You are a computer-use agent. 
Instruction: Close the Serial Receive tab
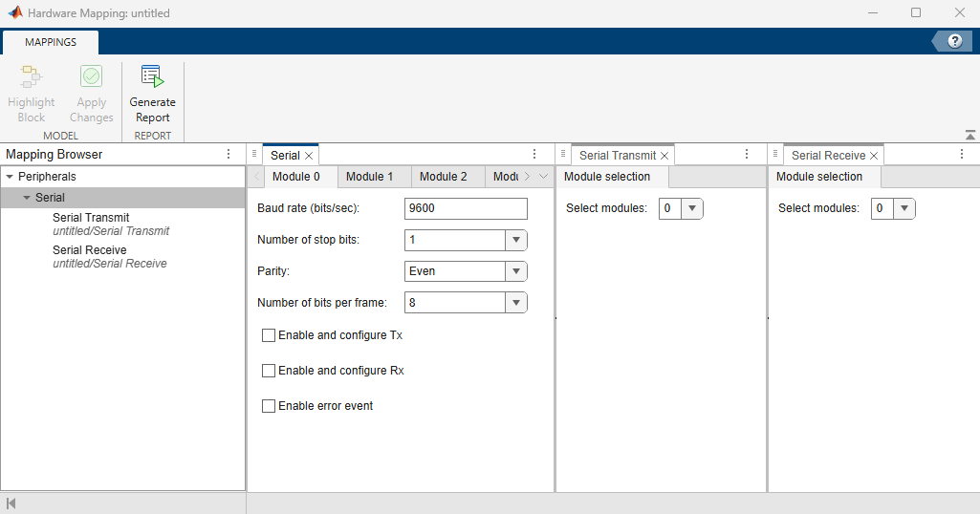[x=874, y=156]
